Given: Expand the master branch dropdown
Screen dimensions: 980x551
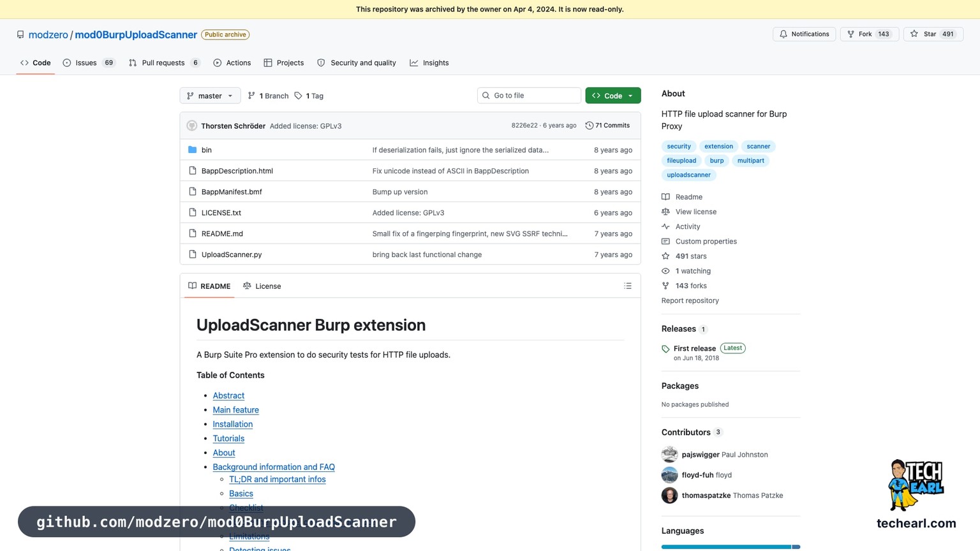Looking at the screenshot, I should (210, 96).
